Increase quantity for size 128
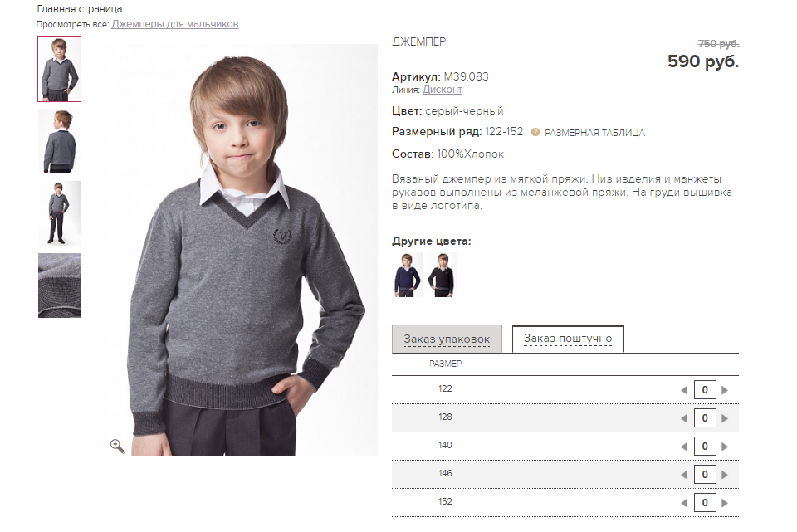The image size is (797, 532). click(725, 418)
